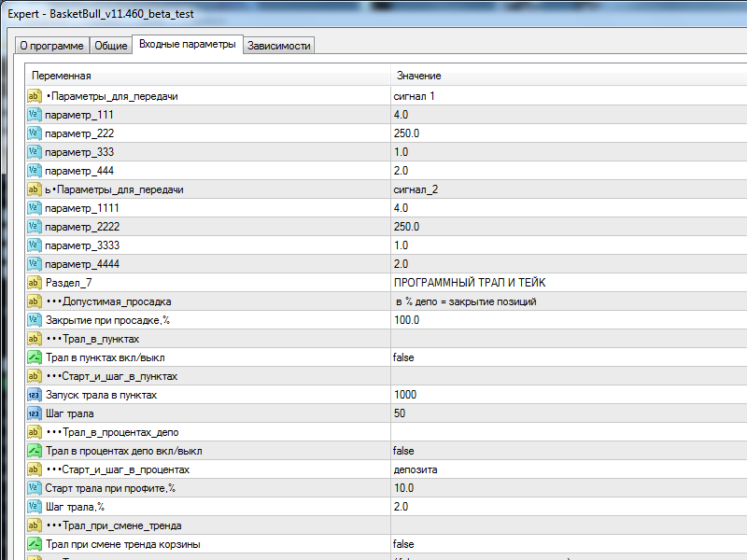Click the icon beside Закрытие при просадке,%
The image size is (747, 560).
[34, 320]
